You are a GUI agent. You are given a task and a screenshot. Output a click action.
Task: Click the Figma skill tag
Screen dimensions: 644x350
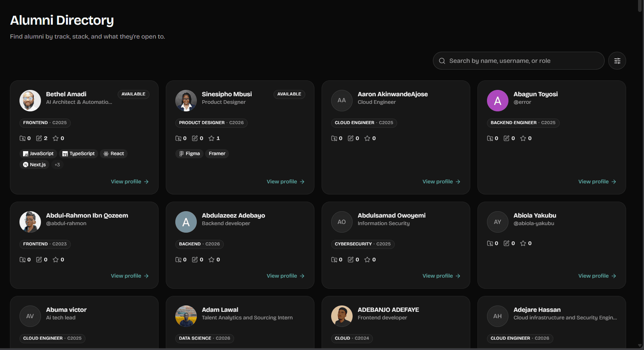pyautogui.click(x=189, y=154)
